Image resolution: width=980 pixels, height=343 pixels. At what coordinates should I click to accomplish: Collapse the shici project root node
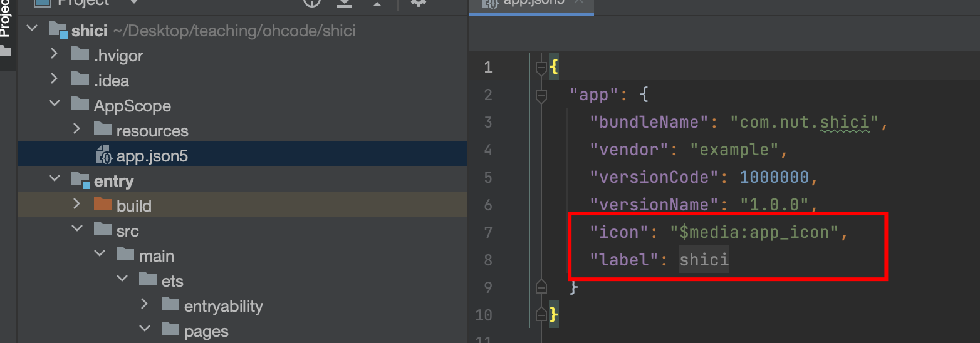tap(33, 29)
